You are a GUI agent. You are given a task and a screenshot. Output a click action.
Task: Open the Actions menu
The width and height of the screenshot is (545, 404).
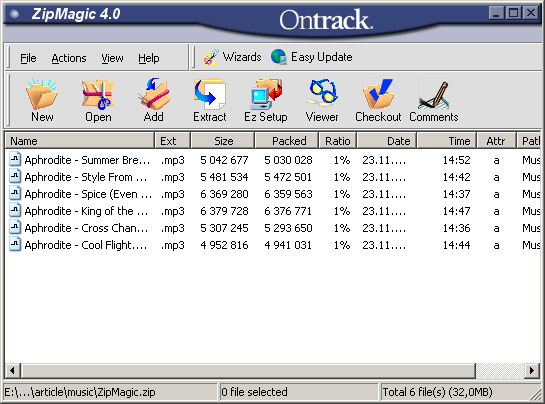tap(69, 58)
